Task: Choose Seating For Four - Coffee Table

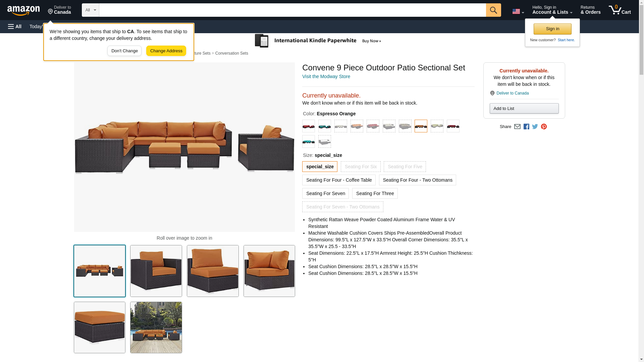Action: pyautogui.click(x=339, y=180)
